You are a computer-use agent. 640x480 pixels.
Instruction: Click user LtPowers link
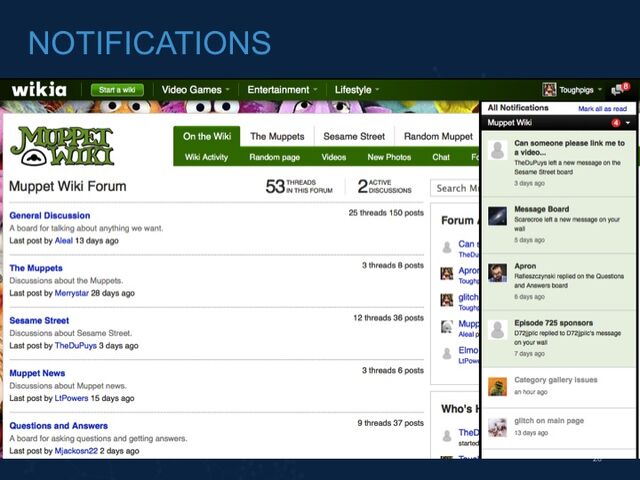71,398
